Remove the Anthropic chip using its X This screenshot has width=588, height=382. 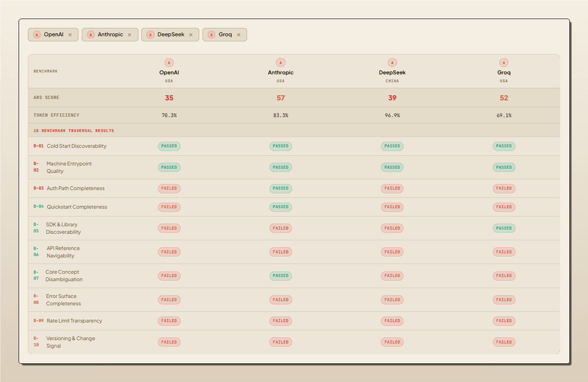tap(130, 35)
